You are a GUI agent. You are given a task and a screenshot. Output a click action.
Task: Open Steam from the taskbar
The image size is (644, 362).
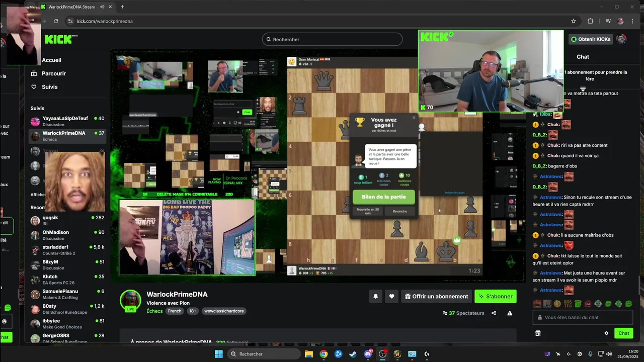[353, 354]
